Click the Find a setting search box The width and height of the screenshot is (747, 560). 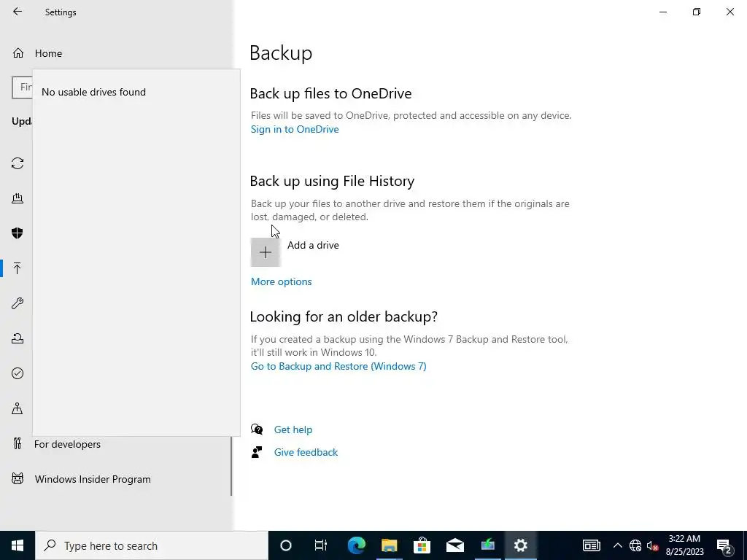[22, 87]
